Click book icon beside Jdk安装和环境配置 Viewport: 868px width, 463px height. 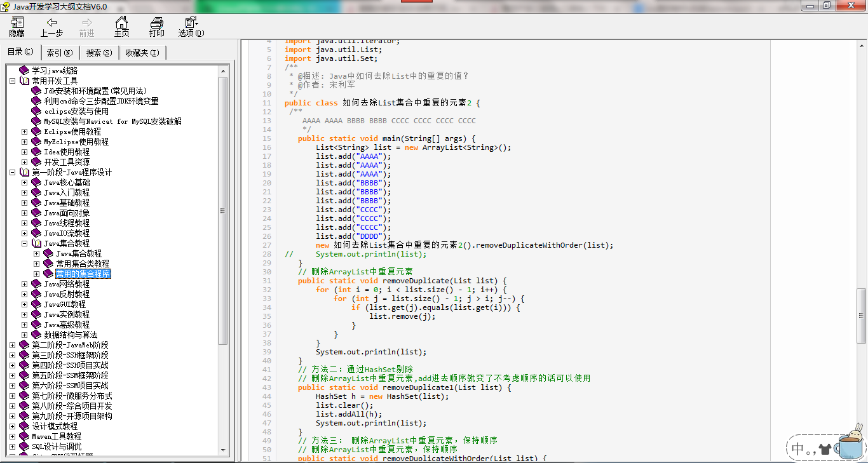tap(36, 91)
